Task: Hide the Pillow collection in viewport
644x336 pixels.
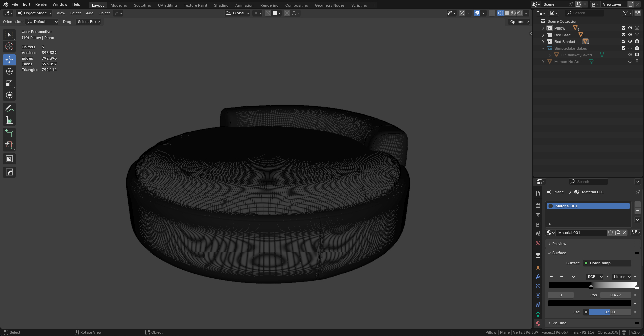Action: tap(630, 28)
